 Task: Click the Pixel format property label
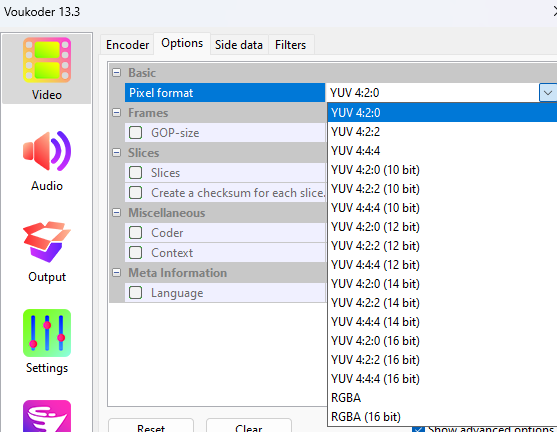[x=225, y=93]
